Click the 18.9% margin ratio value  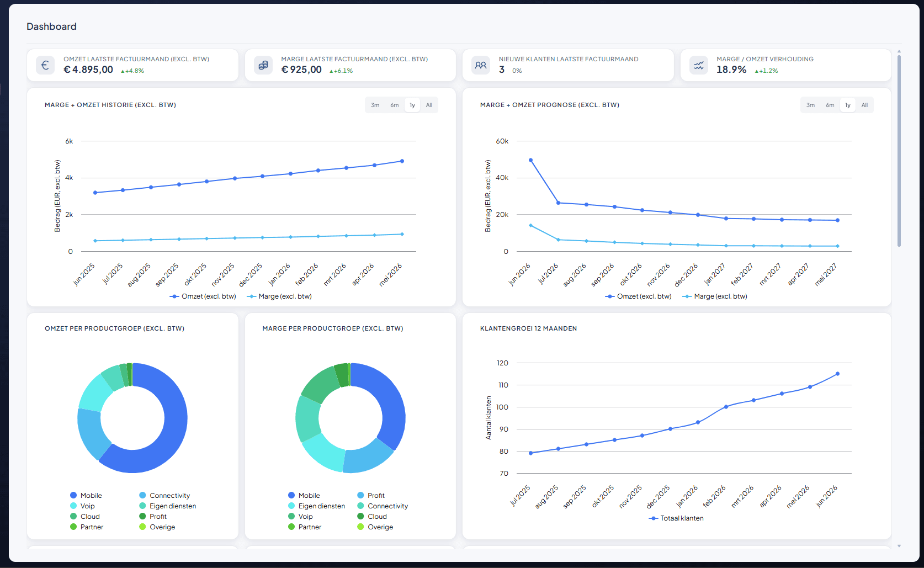tap(731, 70)
